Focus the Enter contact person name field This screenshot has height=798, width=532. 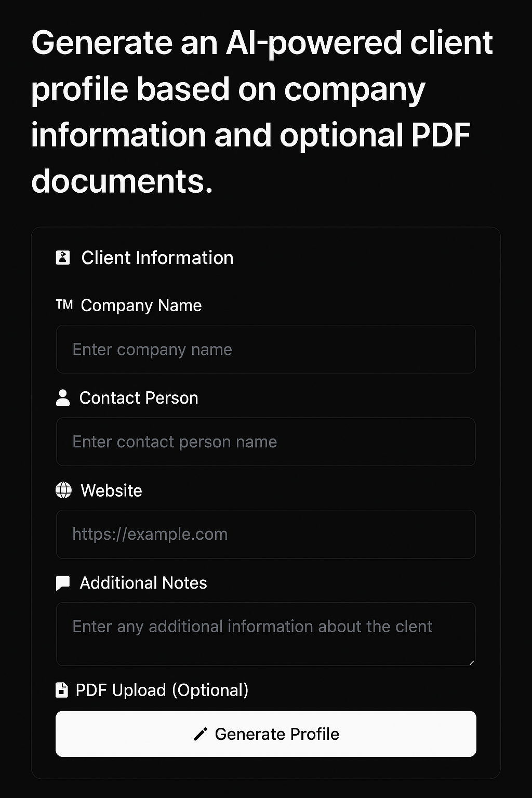265,442
